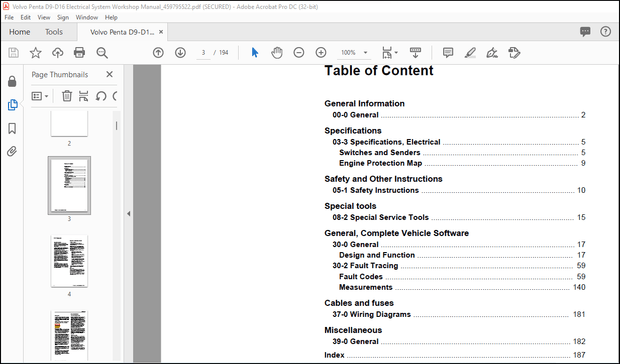The image size is (620, 364).
Task: Delete selected page thumbnail trash icon
Action: 67,96
